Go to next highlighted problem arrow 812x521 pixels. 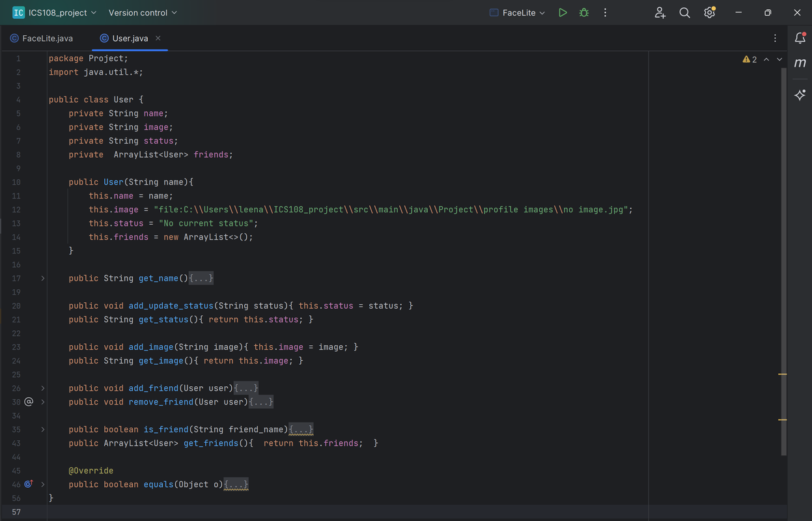click(x=779, y=59)
